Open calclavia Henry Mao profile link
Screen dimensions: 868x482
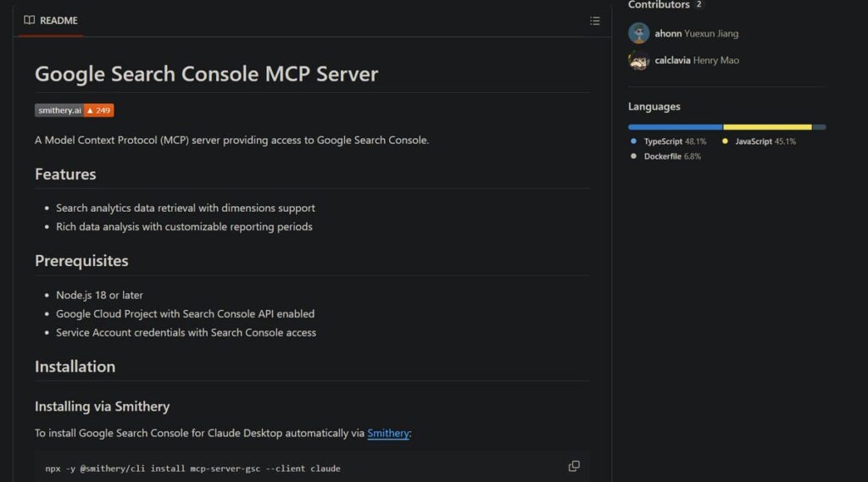[696, 60]
